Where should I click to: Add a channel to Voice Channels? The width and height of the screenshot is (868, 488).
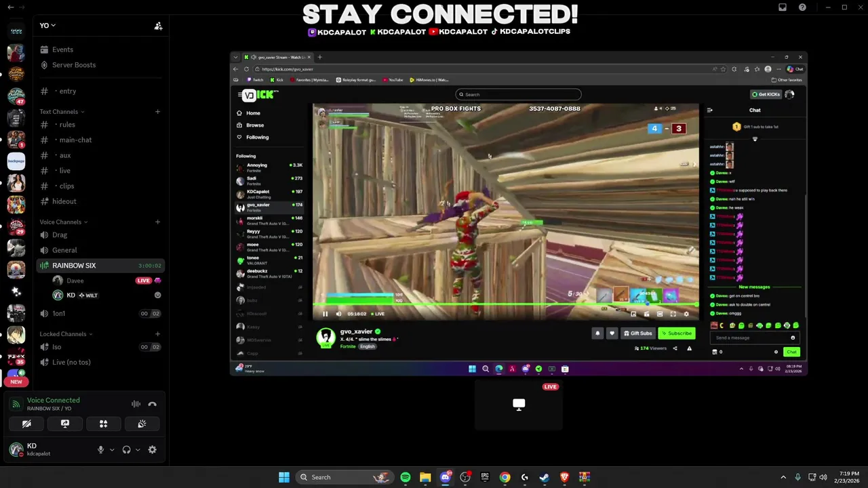click(x=157, y=222)
